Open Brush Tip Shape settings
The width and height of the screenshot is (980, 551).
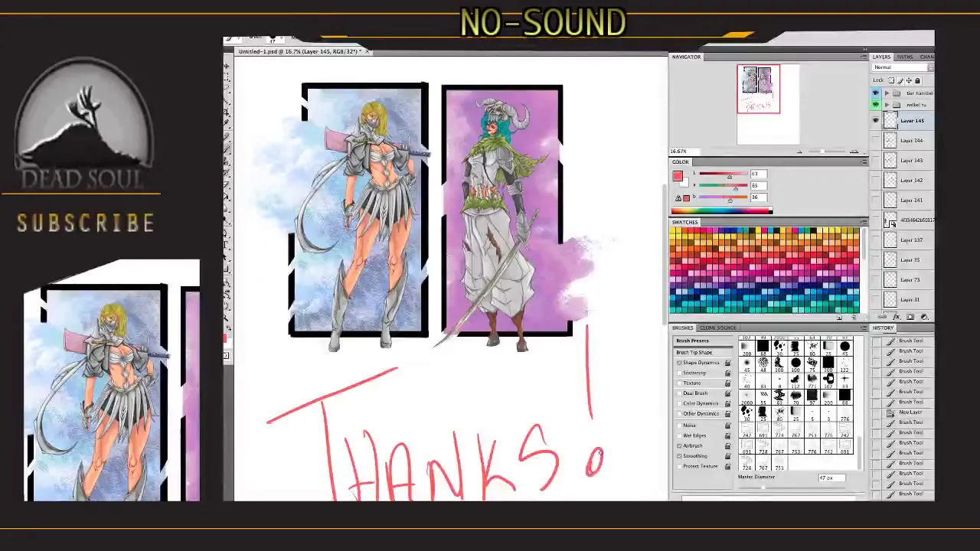[694, 352]
